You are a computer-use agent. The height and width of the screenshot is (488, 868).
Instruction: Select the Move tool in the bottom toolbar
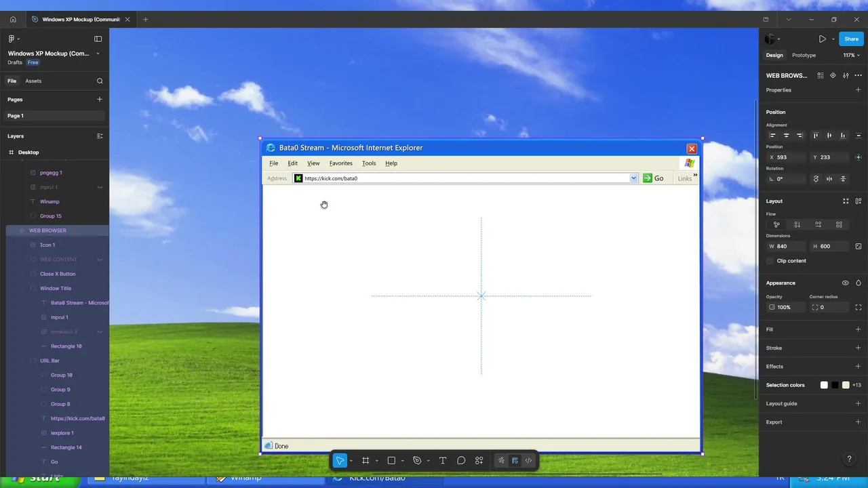[x=340, y=461]
